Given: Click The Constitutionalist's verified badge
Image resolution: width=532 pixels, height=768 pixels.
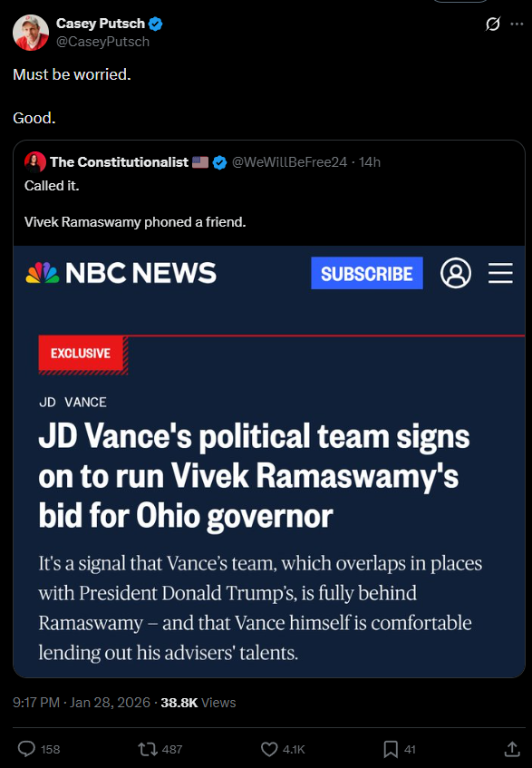Looking at the screenshot, I should 219,162.
